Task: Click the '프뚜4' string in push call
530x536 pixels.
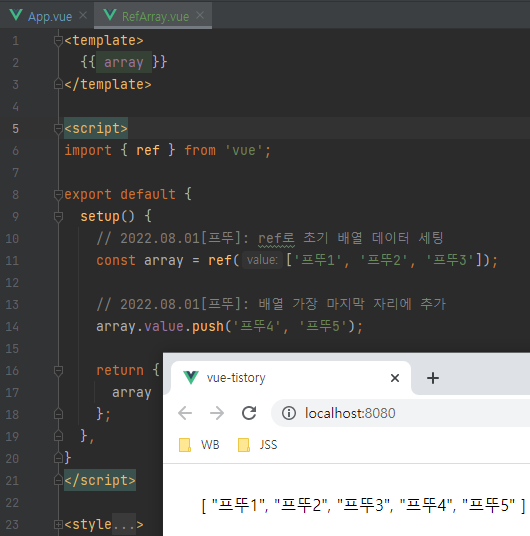Action: coord(257,326)
